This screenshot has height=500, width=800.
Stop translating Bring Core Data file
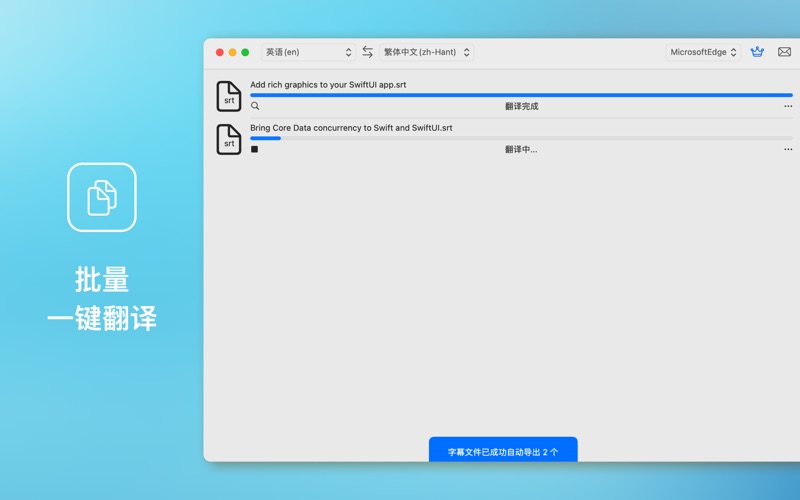click(255, 149)
